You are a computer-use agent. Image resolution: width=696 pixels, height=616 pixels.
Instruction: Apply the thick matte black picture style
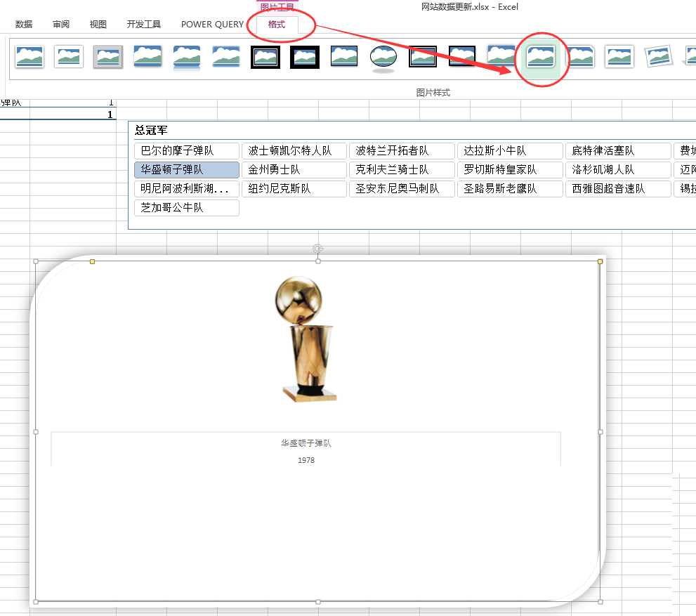(x=305, y=58)
